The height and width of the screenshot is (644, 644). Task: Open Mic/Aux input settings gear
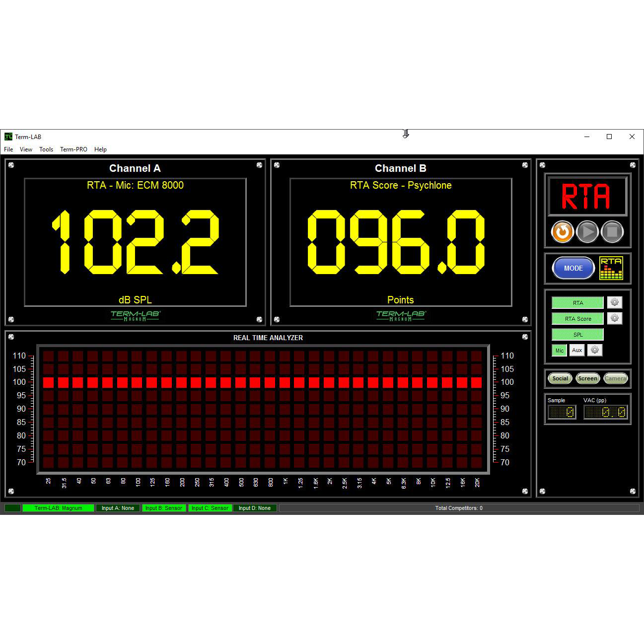(595, 350)
